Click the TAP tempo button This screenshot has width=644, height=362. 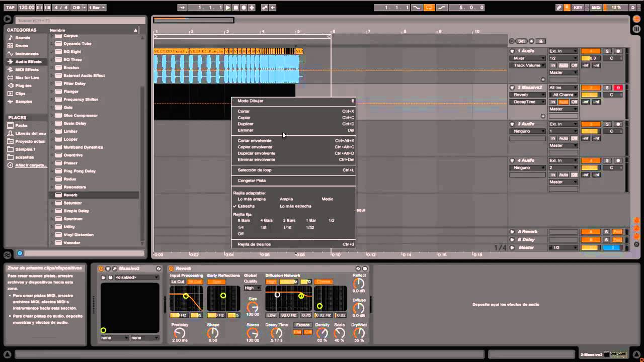pyautogui.click(x=10, y=8)
